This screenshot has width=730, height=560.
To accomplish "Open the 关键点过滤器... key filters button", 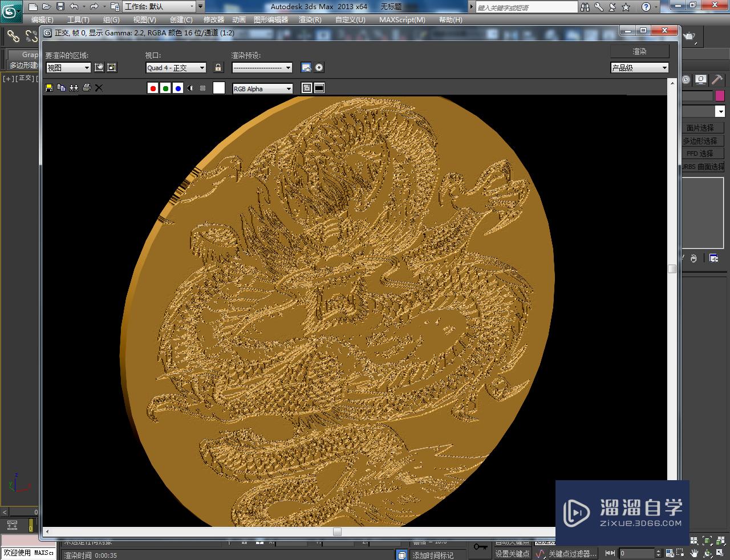I will point(573,553).
